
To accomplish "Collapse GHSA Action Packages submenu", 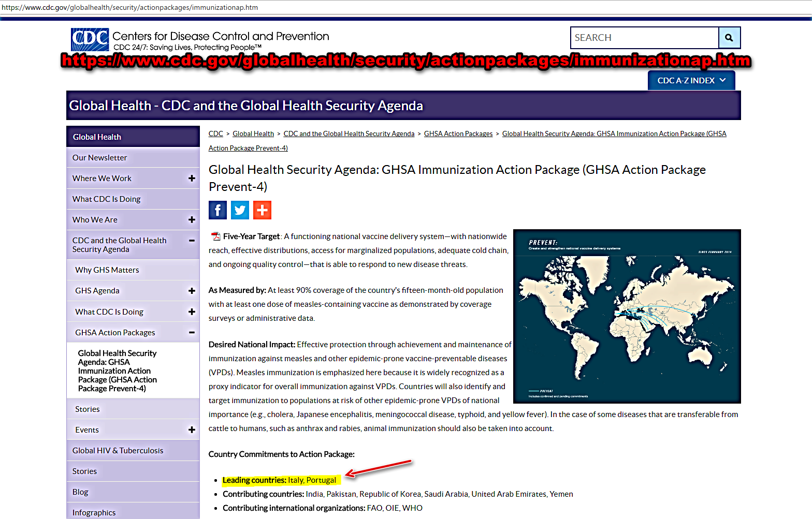I will [x=192, y=332].
